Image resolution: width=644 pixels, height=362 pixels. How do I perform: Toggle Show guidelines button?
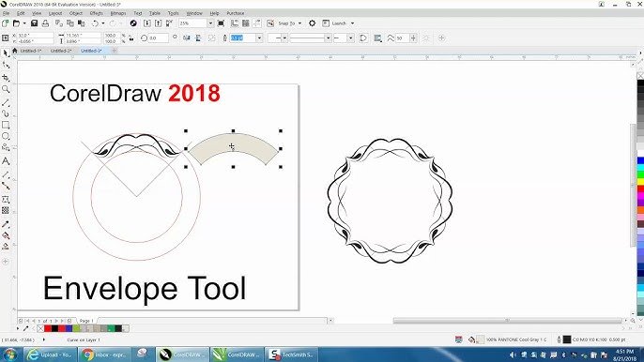coord(256,23)
